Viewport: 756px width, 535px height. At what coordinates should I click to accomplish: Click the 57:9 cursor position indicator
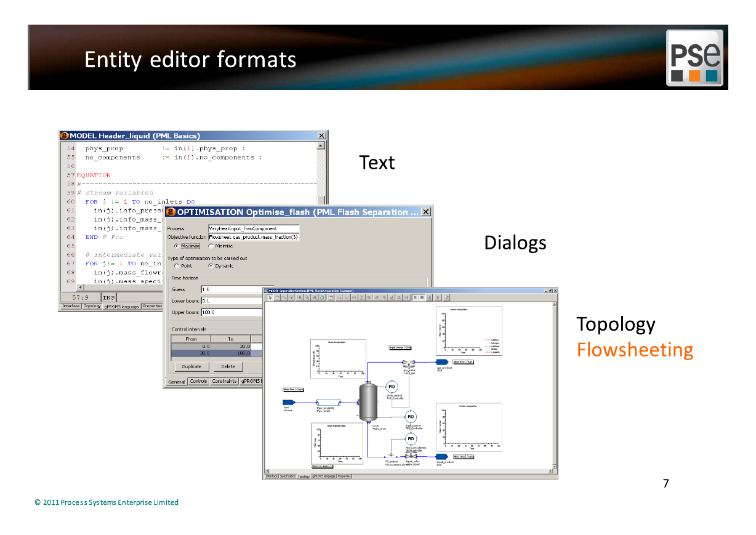[81, 297]
